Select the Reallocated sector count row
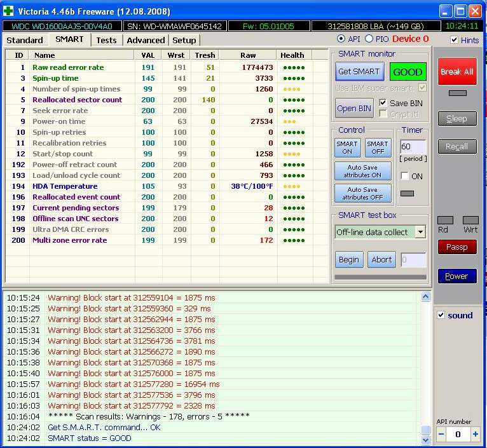The height and width of the screenshot is (448, 487). coord(167,100)
